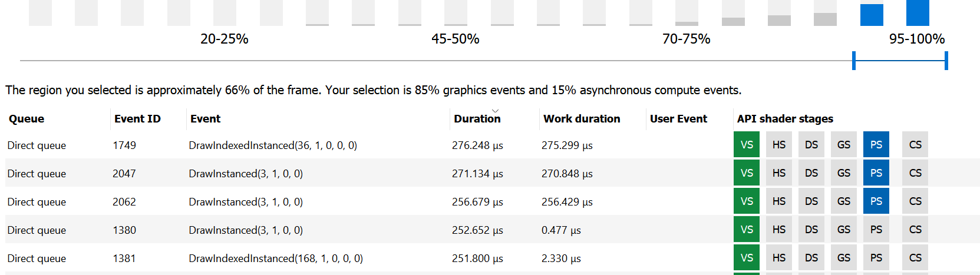The height and width of the screenshot is (275, 980).
Task: Click the tall blue histogram bar above 95-100%
Action: pyautogui.click(x=918, y=13)
